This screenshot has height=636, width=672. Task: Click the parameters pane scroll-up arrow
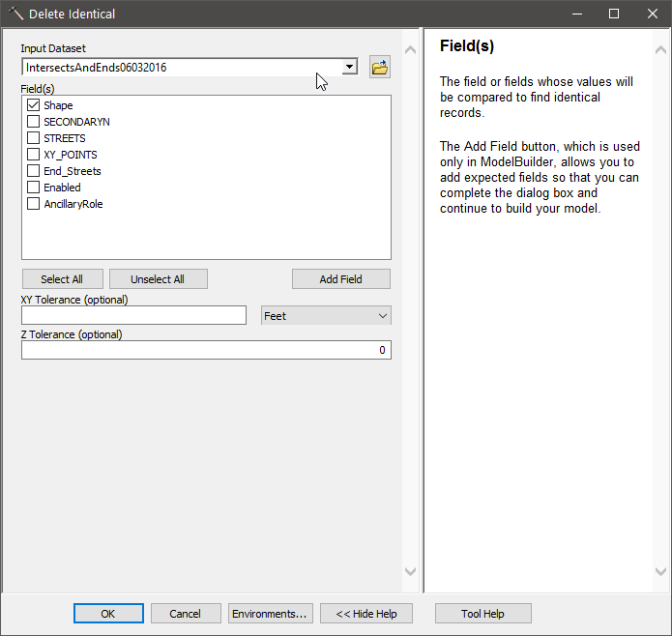tap(410, 50)
